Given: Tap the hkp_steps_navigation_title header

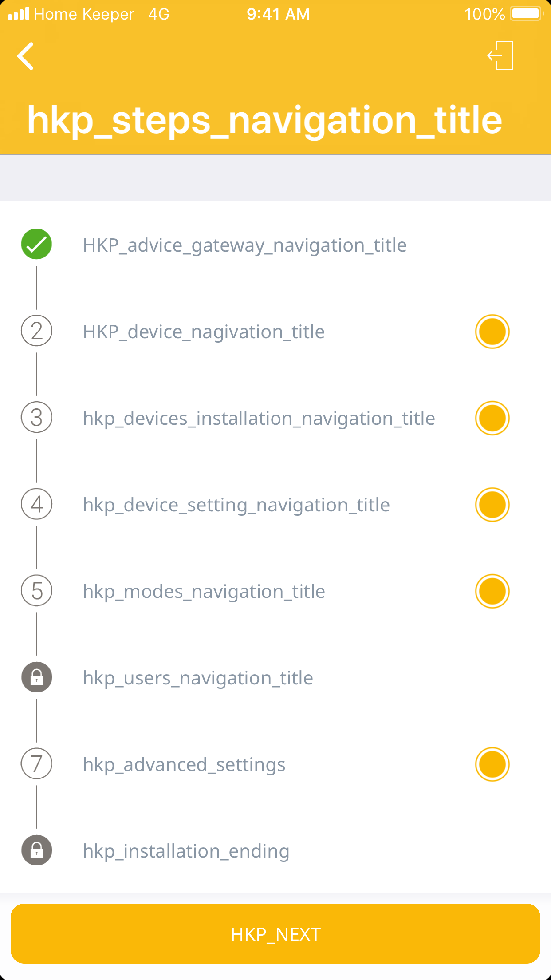Looking at the screenshot, I should tap(264, 120).
